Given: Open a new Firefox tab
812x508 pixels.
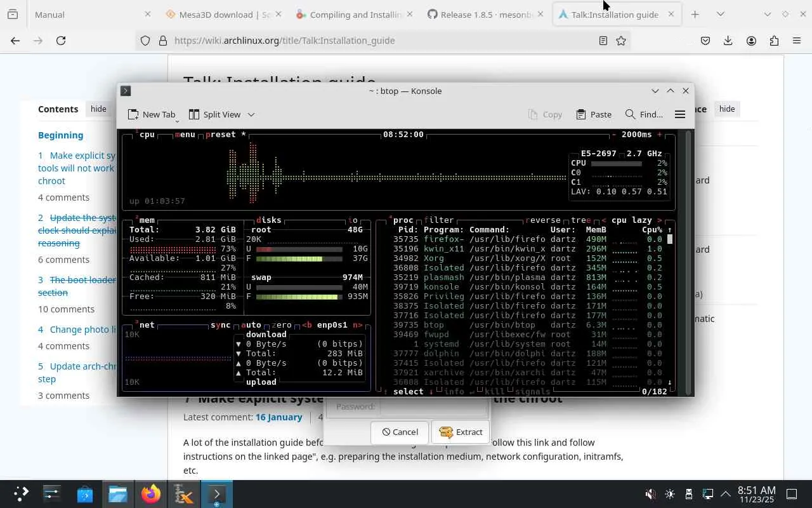Looking at the screenshot, I should coord(695,14).
